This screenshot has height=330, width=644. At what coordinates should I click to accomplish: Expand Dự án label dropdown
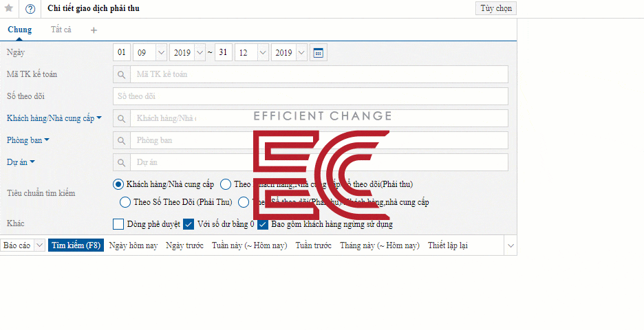(x=32, y=162)
